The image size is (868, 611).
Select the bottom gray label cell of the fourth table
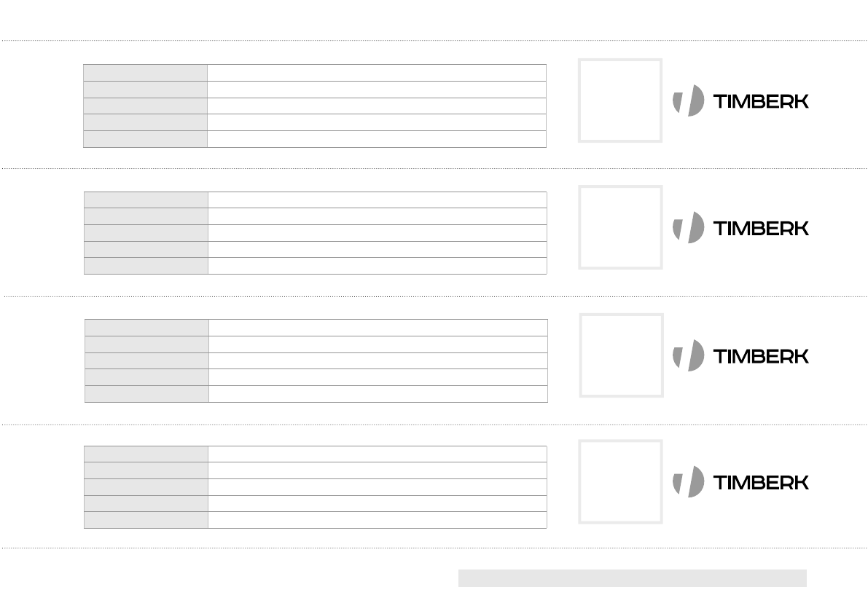146,520
